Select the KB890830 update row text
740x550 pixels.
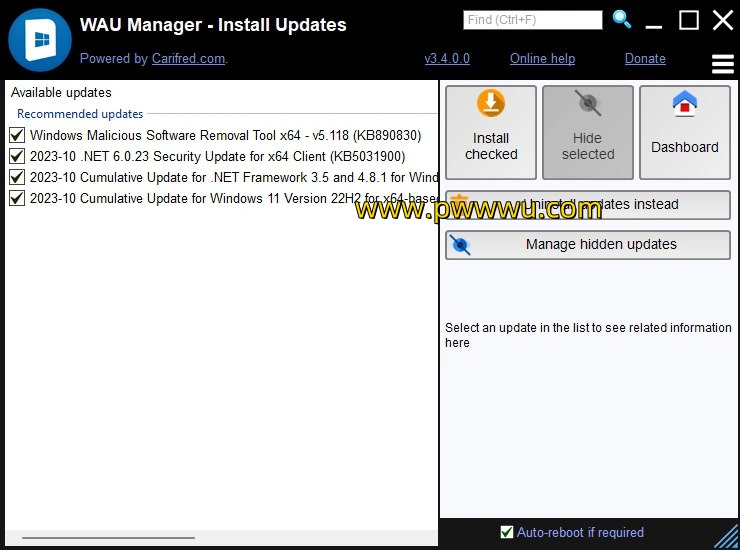pos(226,135)
